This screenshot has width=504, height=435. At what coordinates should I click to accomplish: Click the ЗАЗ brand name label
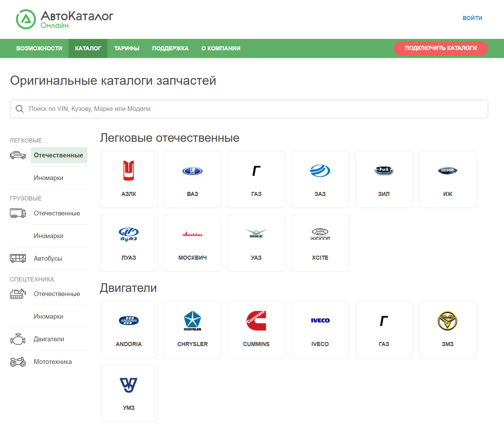click(320, 194)
